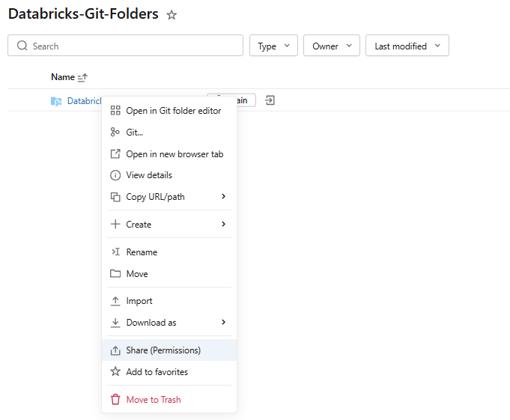
Task: Choose Download as menu entry
Action: (x=169, y=323)
